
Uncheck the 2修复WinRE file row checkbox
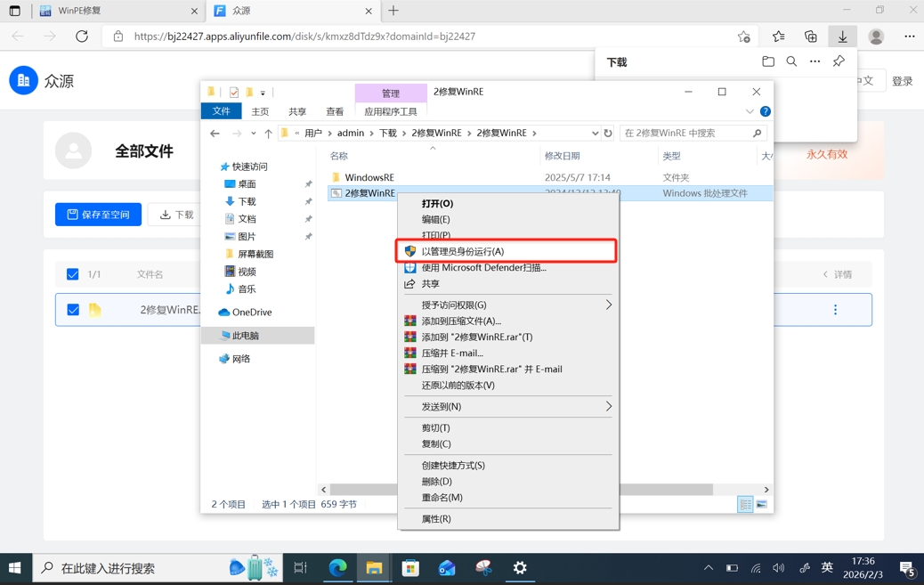pyautogui.click(x=73, y=310)
